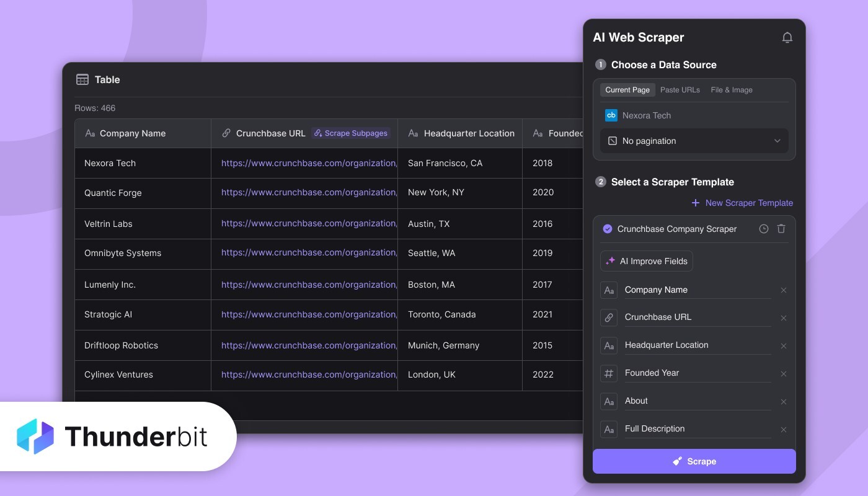Click New Scraper Template
868x496 pixels.
pyautogui.click(x=742, y=203)
